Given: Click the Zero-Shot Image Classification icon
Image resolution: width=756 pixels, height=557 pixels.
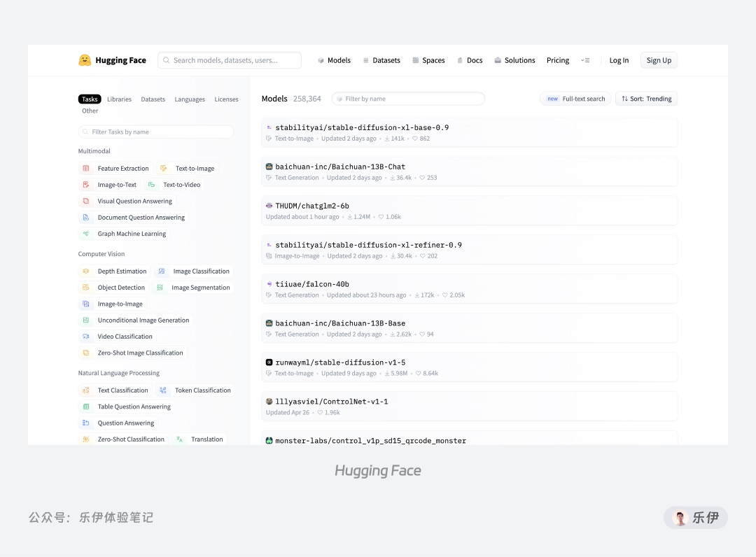Looking at the screenshot, I should (86, 353).
